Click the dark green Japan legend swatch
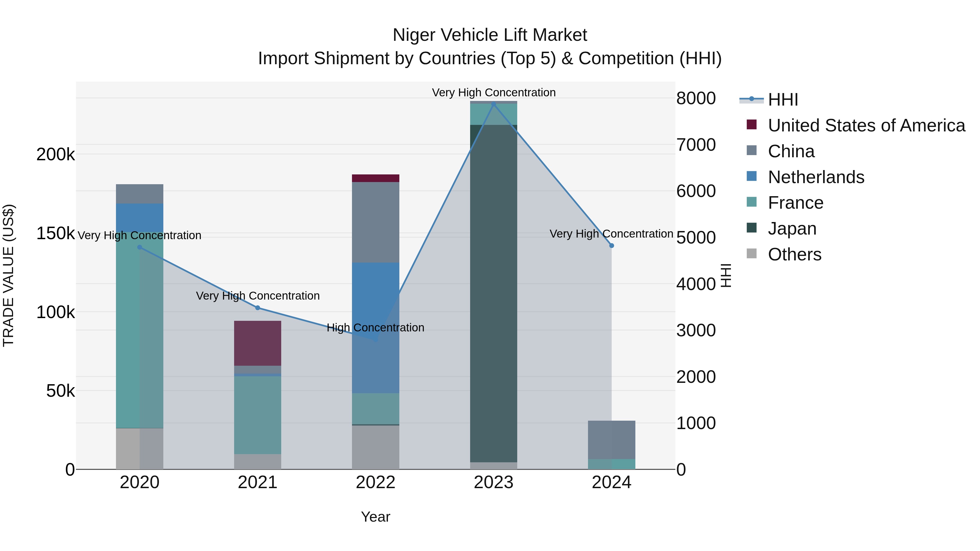980x551 pixels. pyautogui.click(x=752, y=227)
